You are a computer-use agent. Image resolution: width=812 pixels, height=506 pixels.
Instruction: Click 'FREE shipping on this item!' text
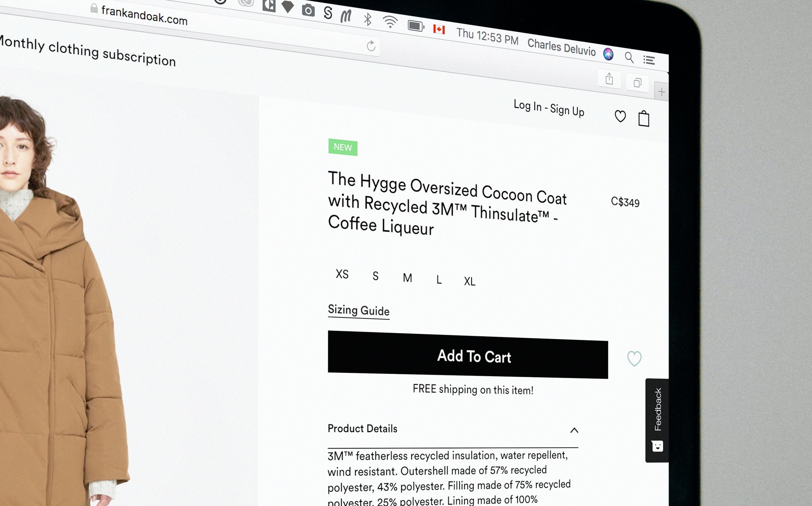tap(473, 389)
